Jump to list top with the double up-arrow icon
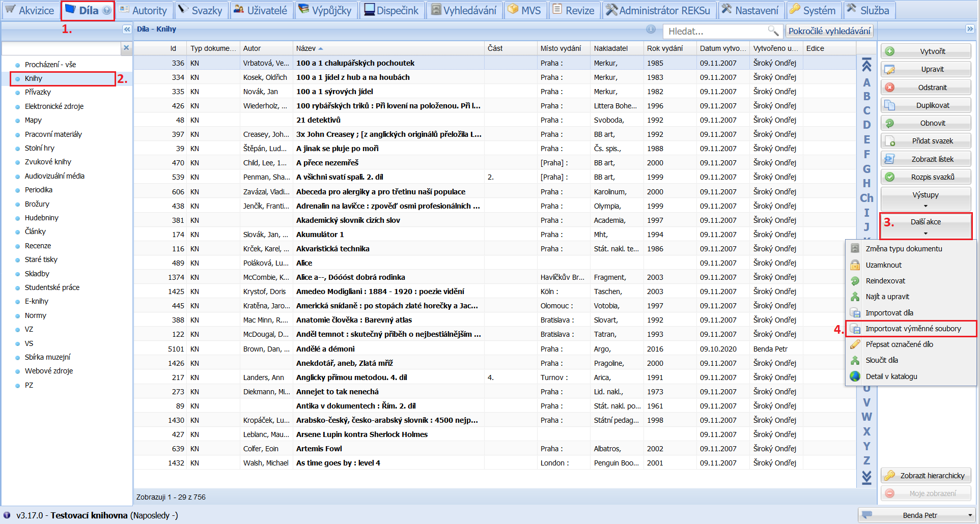The image size is (980, 524). pyautogui.click(x=866, y=65)
